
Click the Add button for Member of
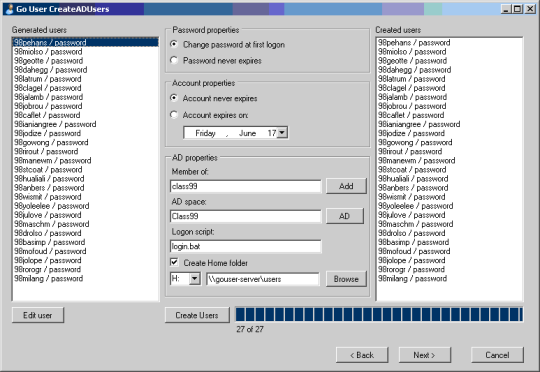(x=346, y=186)
